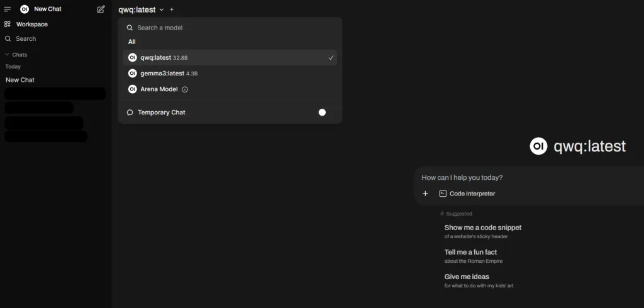
Task: Open the attachment plus button in message box
Action: click(426, 194)
